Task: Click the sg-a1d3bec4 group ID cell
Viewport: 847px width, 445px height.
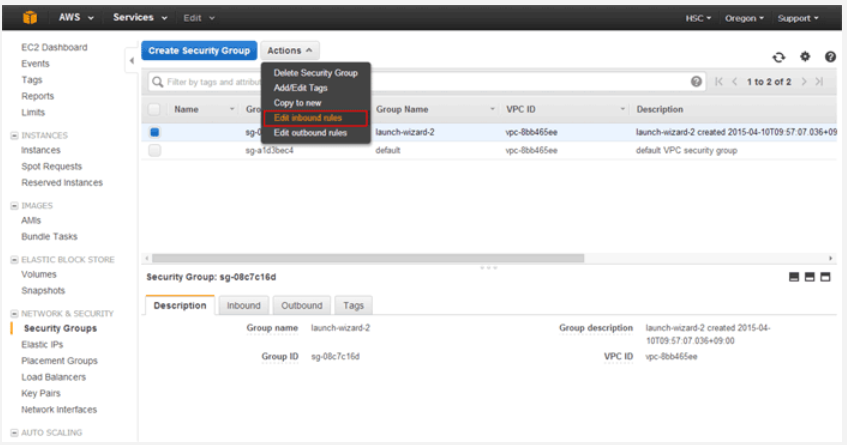Action: (269, 151)
